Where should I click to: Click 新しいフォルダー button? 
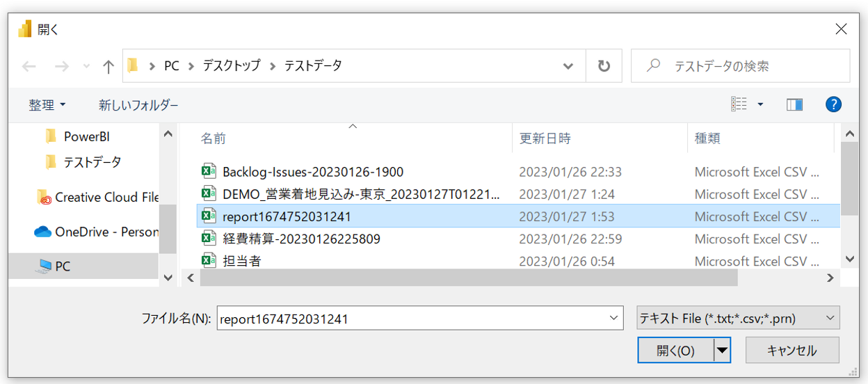(138, 105)
